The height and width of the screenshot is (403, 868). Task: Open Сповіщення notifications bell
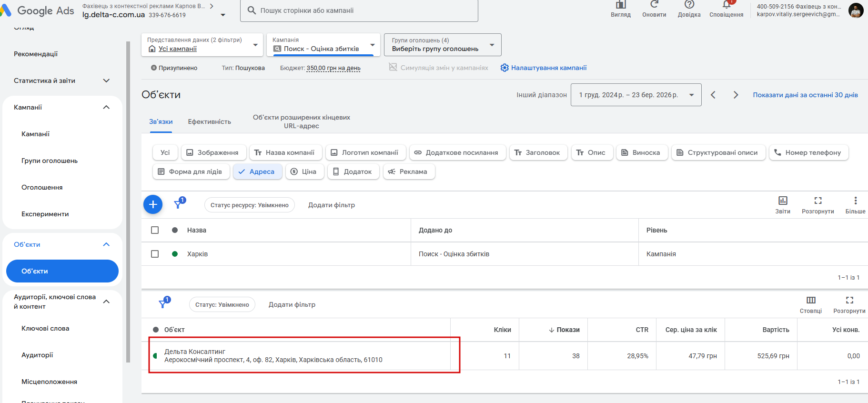(726, 5)
